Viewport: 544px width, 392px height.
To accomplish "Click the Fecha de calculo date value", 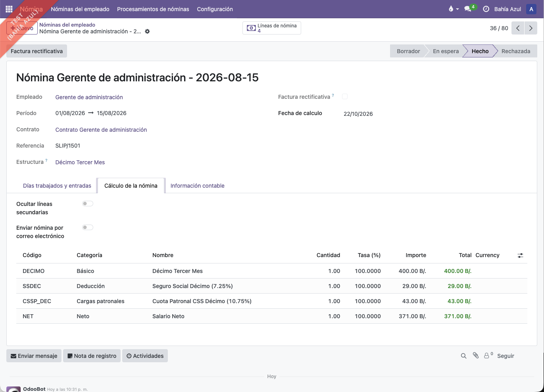I will (358, 114).
